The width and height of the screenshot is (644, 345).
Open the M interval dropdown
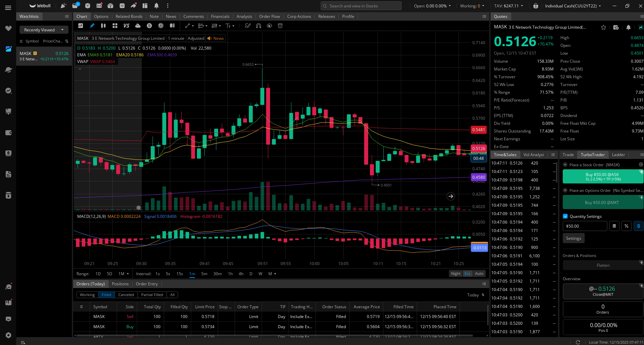[272, 274]
